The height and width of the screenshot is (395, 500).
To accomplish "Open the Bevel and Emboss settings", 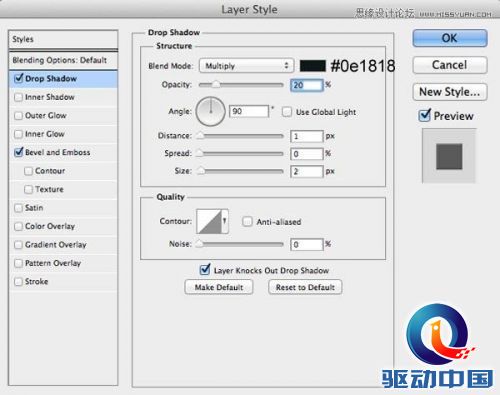I will 58,152.
